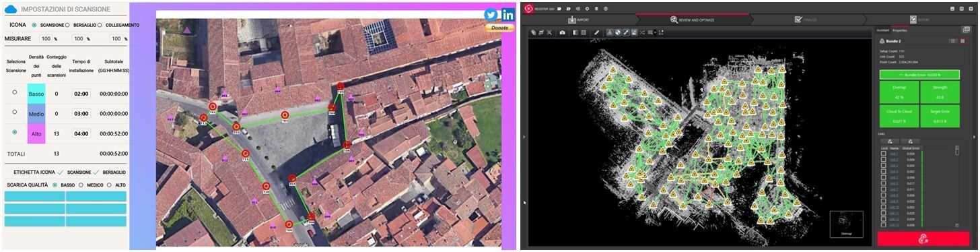Click the Cloud To Cloud error tile
This screenshot has height=252, width=980.
click(900, 116)
